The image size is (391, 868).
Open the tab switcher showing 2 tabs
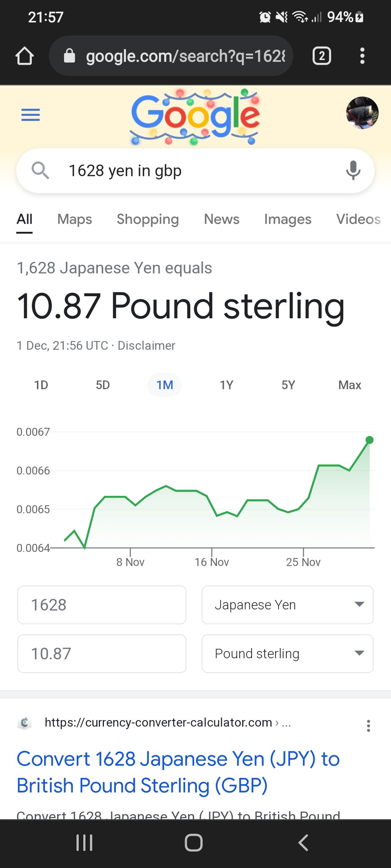(321, 56)
